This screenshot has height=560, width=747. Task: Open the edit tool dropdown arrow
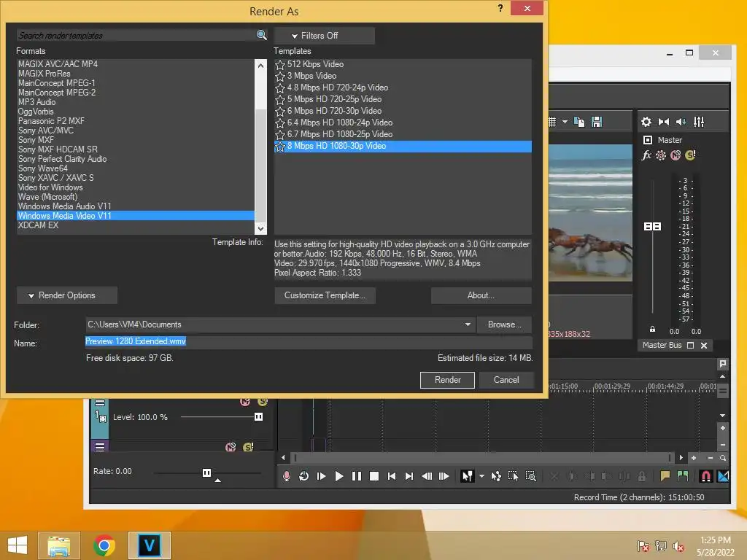click(481, 476)
